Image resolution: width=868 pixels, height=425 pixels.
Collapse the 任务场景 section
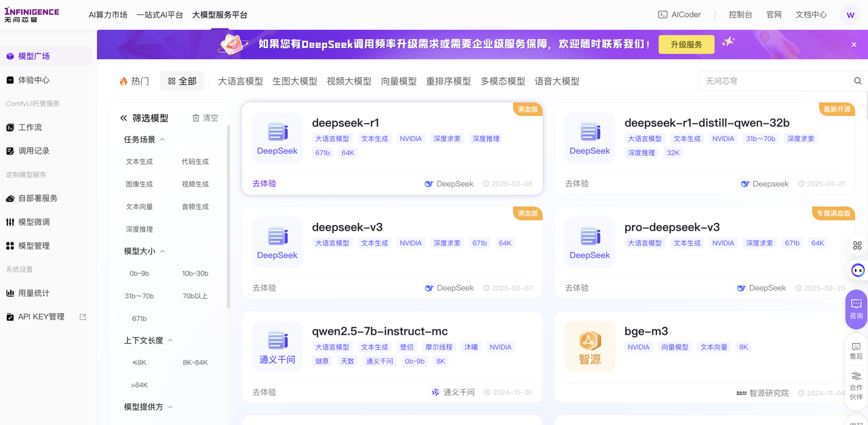(163, 140)
